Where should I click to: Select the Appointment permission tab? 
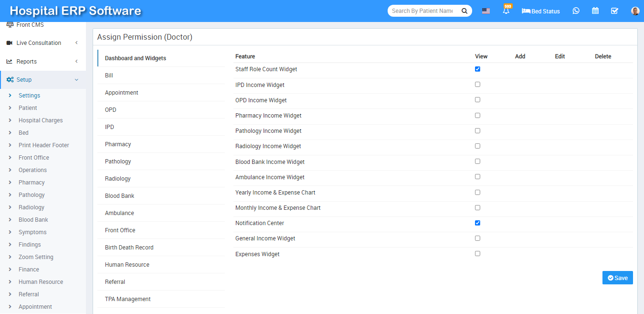tap(122, 93)
